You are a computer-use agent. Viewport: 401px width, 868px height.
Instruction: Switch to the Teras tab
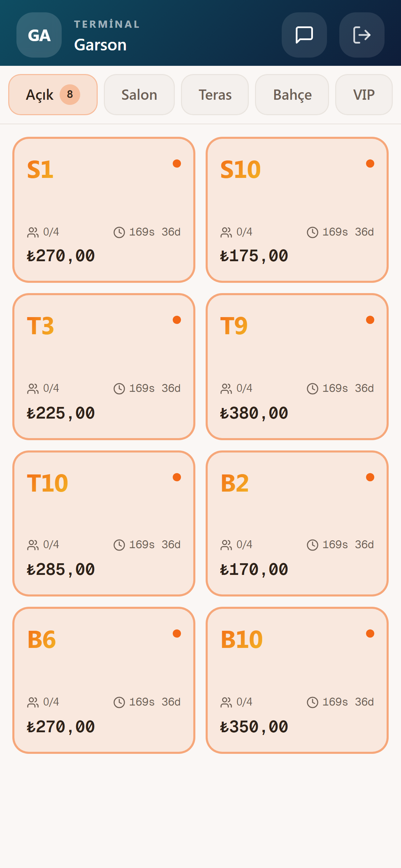tap(215, 95)
